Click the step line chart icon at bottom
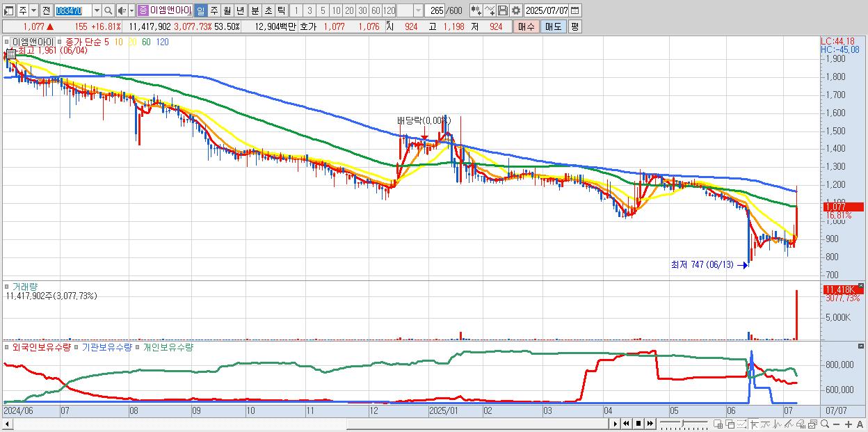The image size is (868, 432). point(766,424)
